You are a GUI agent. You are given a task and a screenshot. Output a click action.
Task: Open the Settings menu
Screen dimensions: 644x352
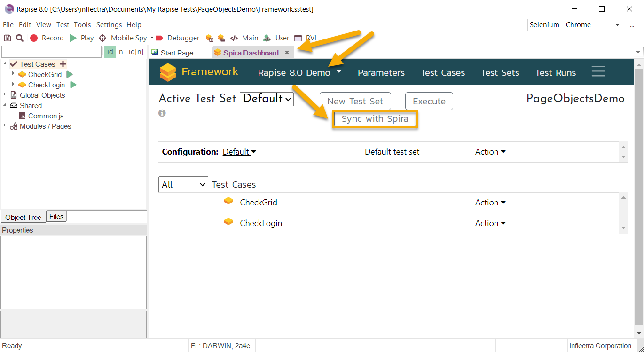point(109,25)
